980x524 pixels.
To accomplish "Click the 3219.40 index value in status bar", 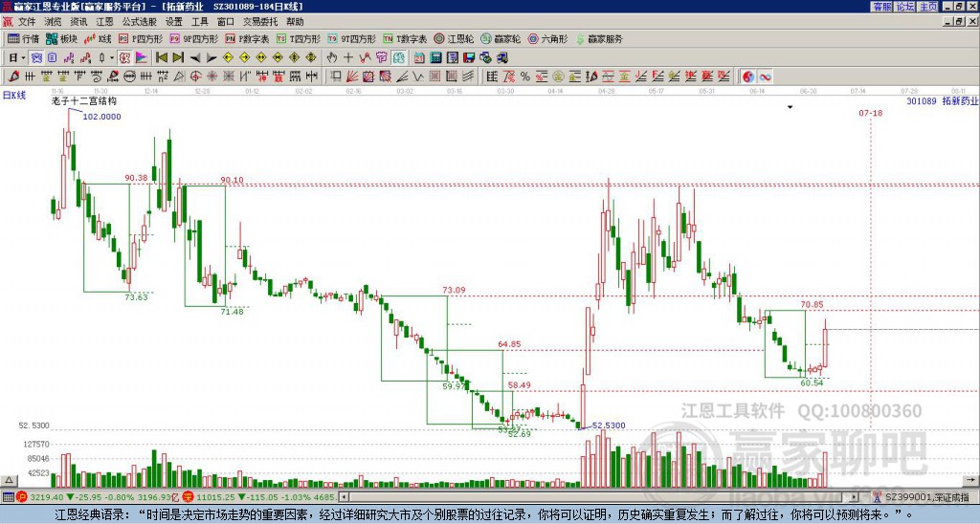I will (46, 497).
